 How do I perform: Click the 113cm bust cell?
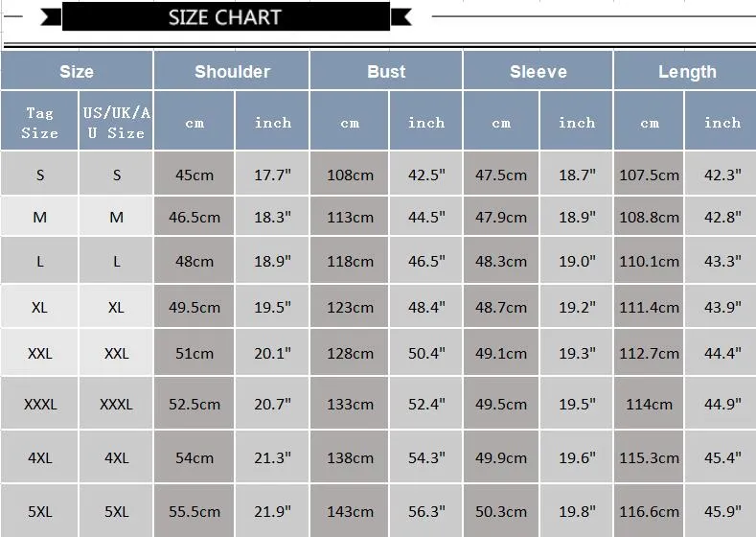[350, 216]
